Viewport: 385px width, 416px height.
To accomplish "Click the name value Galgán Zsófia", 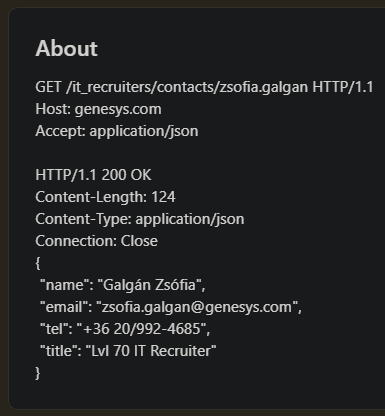I will click(150, 285).
